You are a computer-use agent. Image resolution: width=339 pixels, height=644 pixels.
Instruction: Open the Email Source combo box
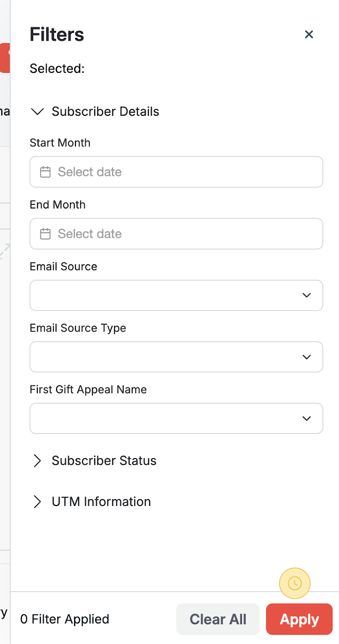coord(165,295)
